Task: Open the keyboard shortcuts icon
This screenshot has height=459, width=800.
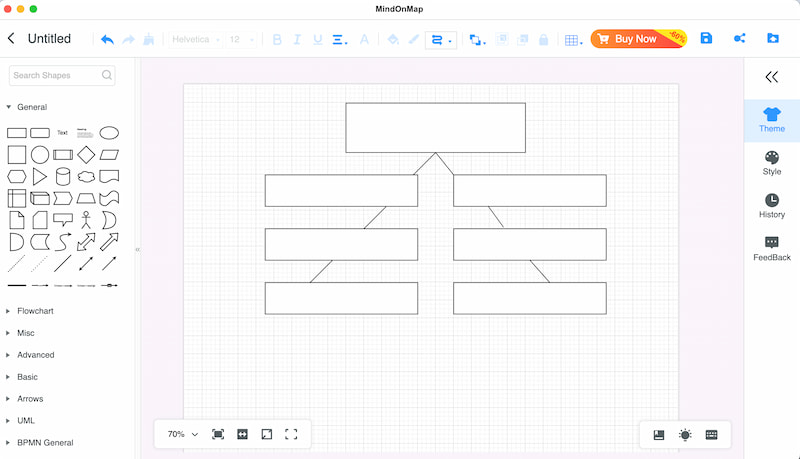Action: [711, 435]
